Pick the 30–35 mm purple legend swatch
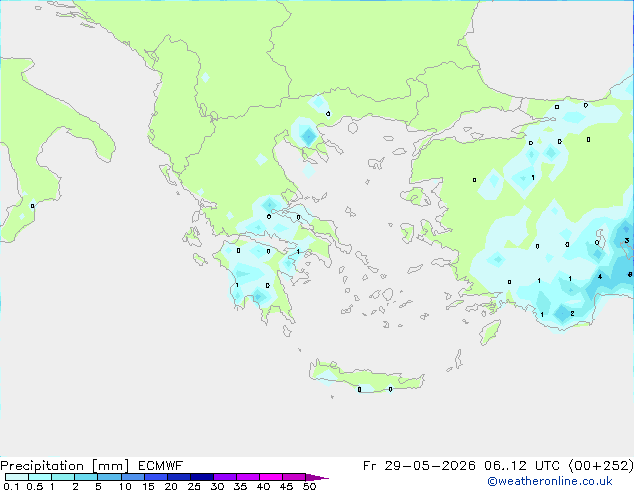The width and height of the screenshot is (634, 490). pos(224,477)
